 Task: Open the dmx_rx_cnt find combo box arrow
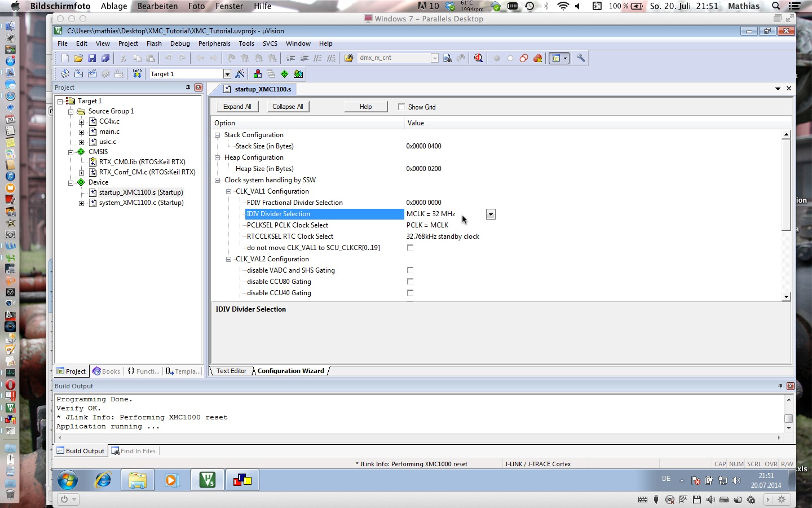tap(435, 58)
